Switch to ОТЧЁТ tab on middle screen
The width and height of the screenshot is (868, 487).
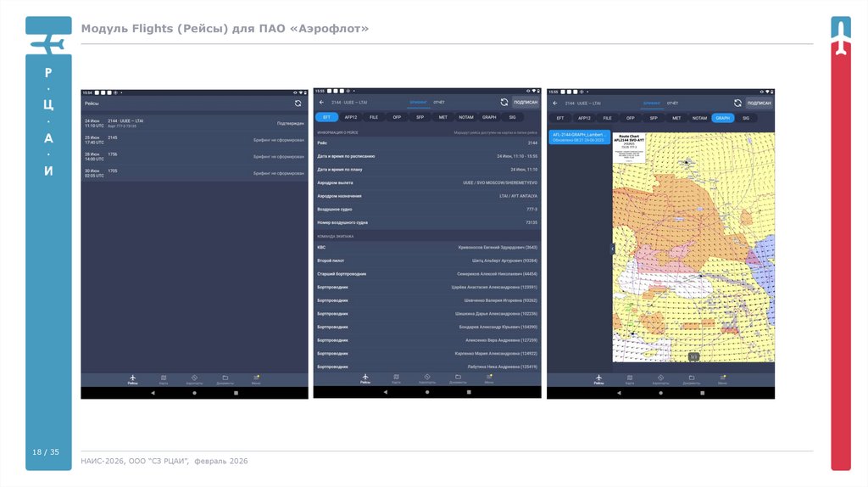click(x=439, y=103)
